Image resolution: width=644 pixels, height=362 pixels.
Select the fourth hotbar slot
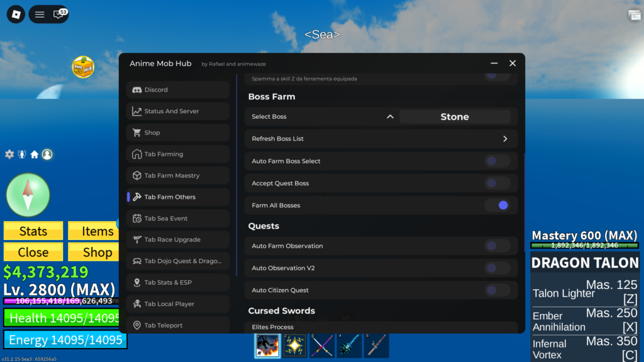[x=349, y=345]
